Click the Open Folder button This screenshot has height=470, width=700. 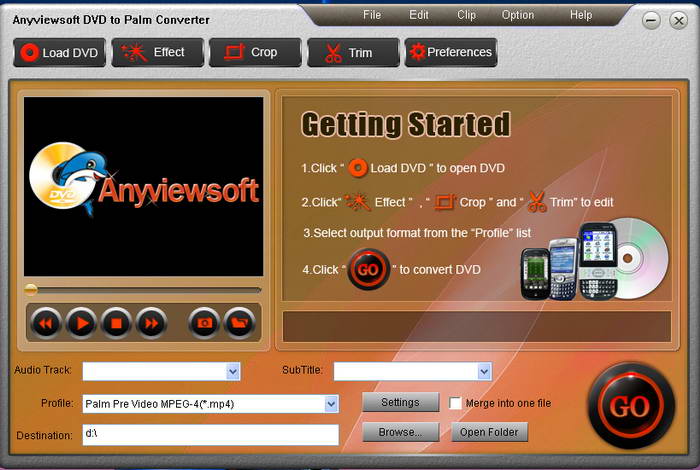tap(489, 432)
